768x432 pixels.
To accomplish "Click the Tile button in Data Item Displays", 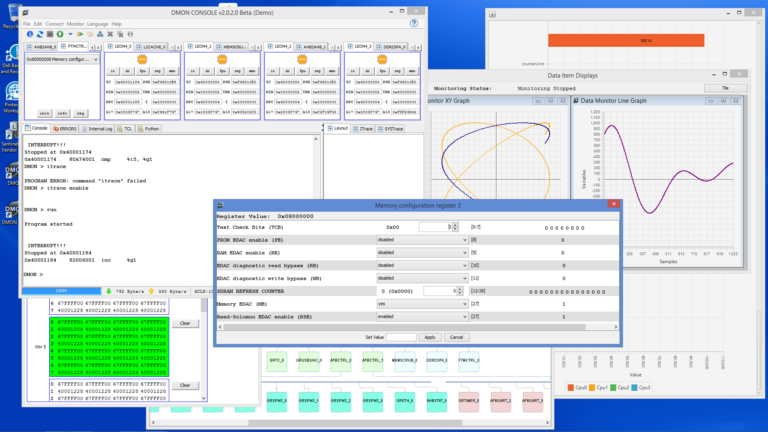I will [x=725, y=88].
